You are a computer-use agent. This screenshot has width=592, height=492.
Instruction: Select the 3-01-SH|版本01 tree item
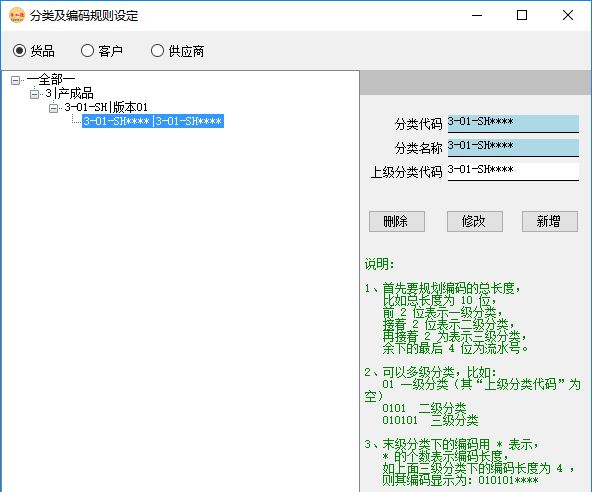click(106, 107)
